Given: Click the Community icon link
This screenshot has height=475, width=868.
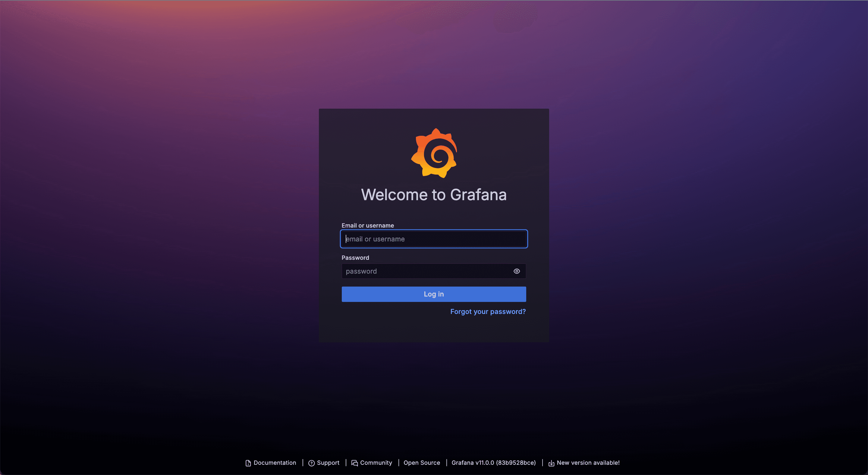Looking at the screenshot, I should pyautogui.click(x=354, y=463).
